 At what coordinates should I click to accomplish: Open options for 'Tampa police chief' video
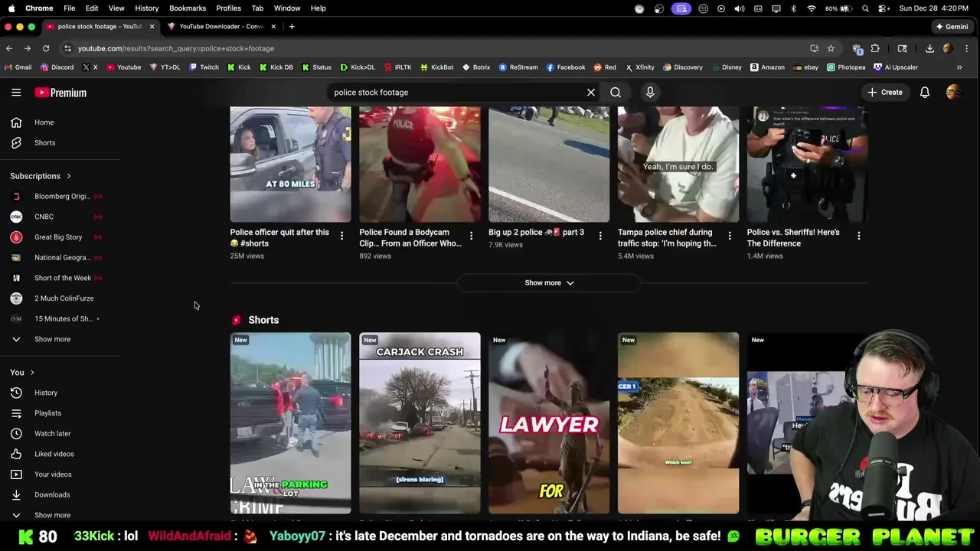tap(730, 236)
